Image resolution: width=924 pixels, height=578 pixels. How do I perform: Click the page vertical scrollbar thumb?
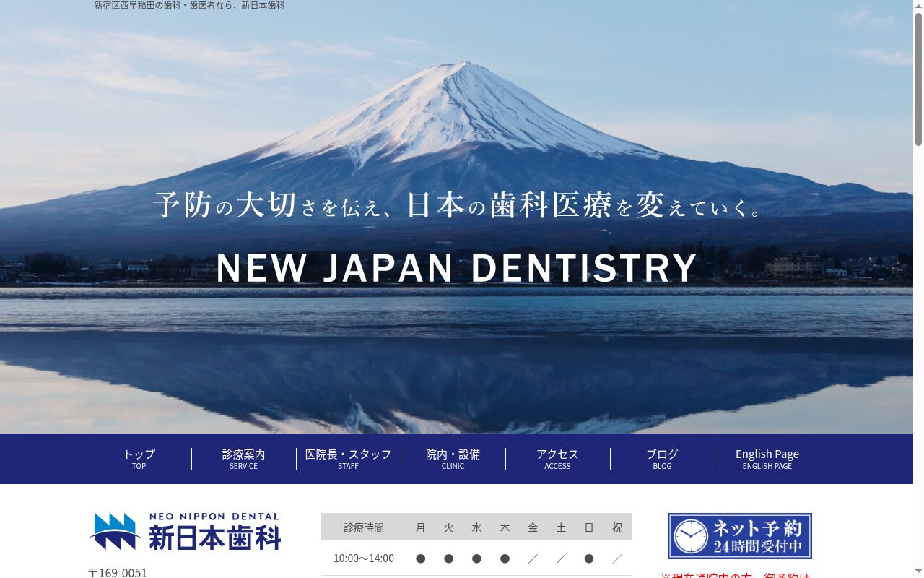pos(918,79)
